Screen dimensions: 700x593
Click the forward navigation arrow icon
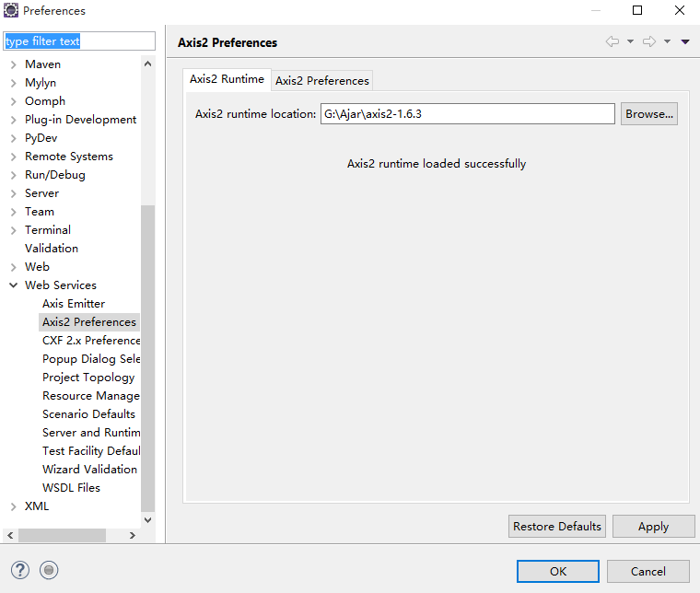click(x=649, y=41)
